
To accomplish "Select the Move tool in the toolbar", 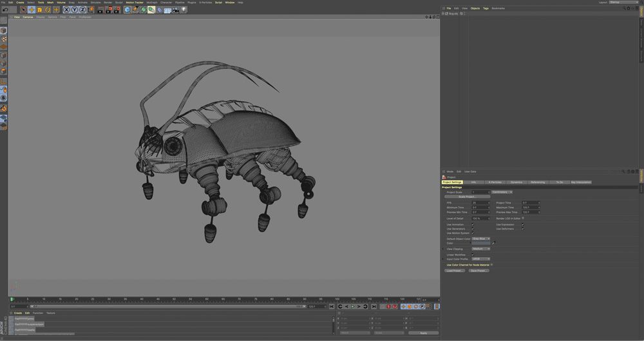I will (32, 10).
